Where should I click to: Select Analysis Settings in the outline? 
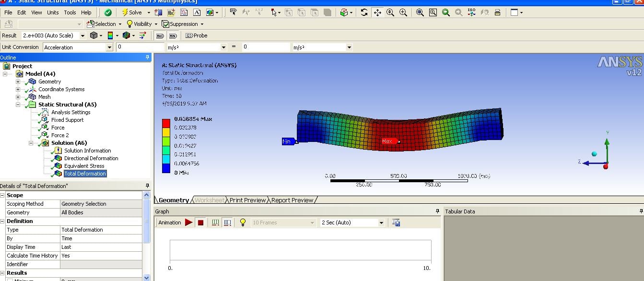coord(70,112)
